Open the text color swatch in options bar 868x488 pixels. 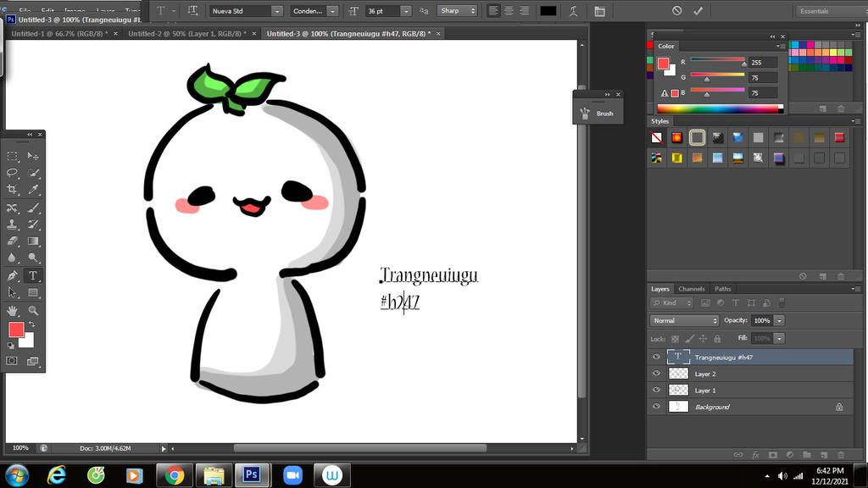548,11
